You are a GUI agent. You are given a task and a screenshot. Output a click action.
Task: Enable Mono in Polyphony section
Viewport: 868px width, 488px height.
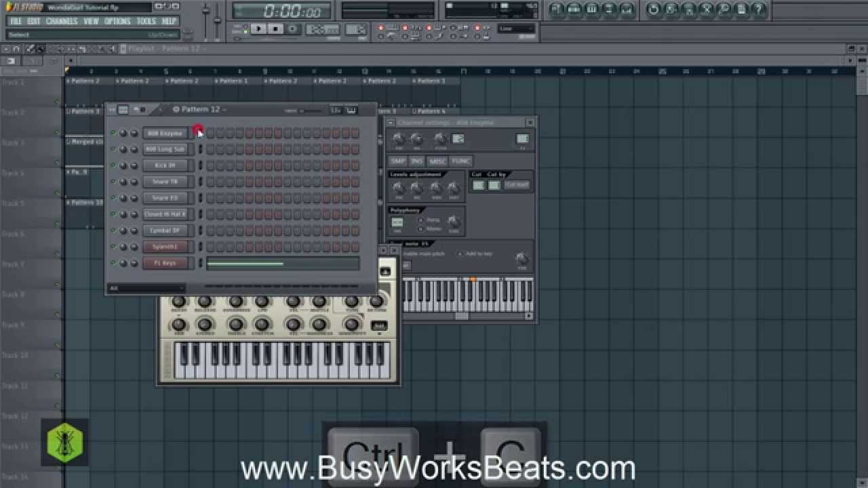420,229
